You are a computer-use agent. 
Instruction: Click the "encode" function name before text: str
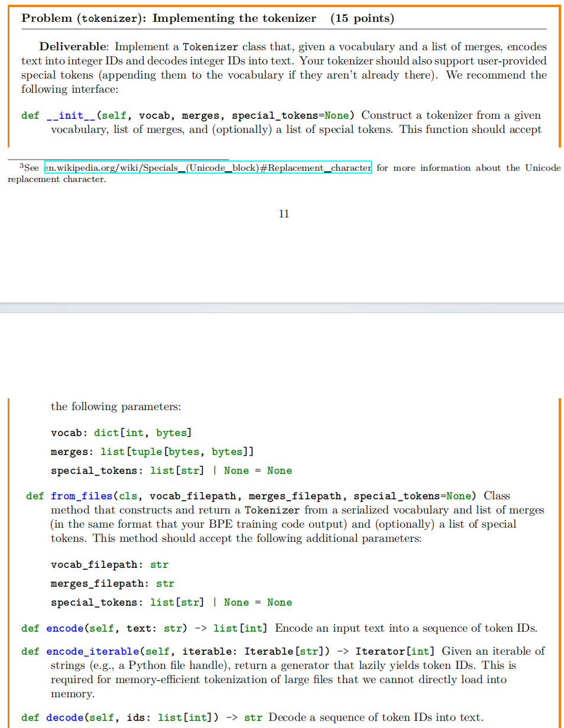[64, 628]
